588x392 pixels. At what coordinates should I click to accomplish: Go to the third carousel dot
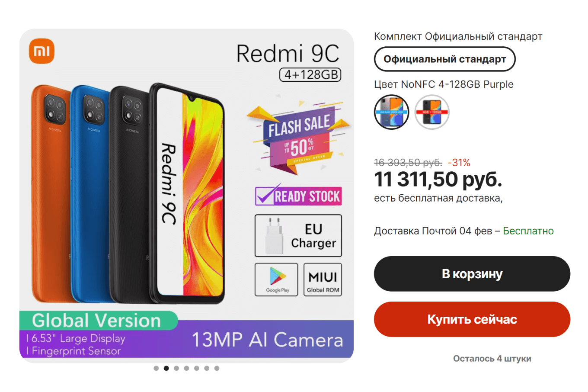176,368
